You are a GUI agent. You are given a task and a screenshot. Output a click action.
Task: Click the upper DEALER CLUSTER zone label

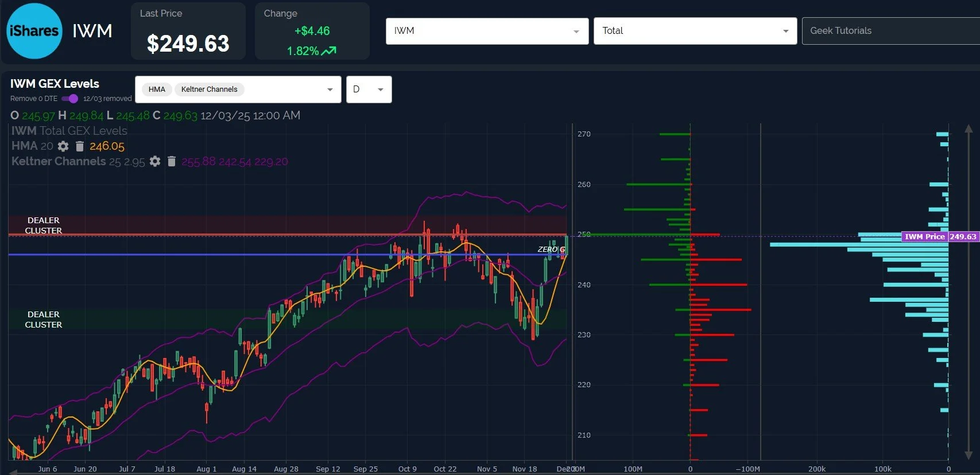click(44, 225)
